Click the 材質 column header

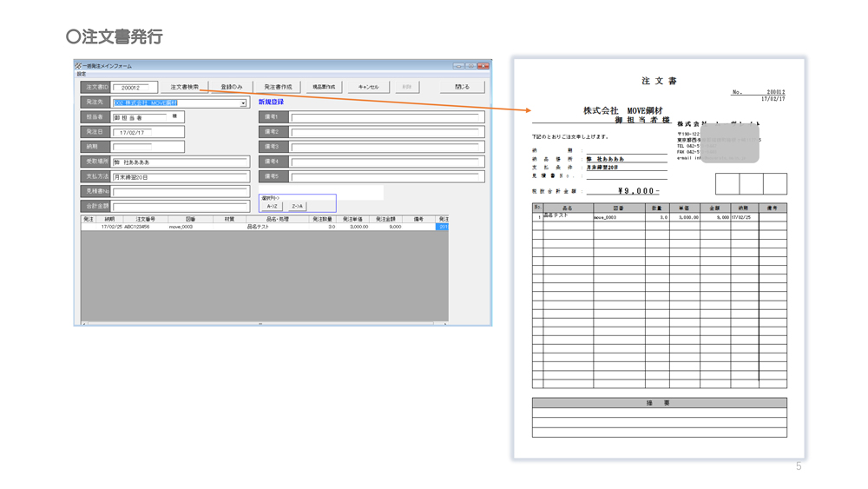pos(229,219)
